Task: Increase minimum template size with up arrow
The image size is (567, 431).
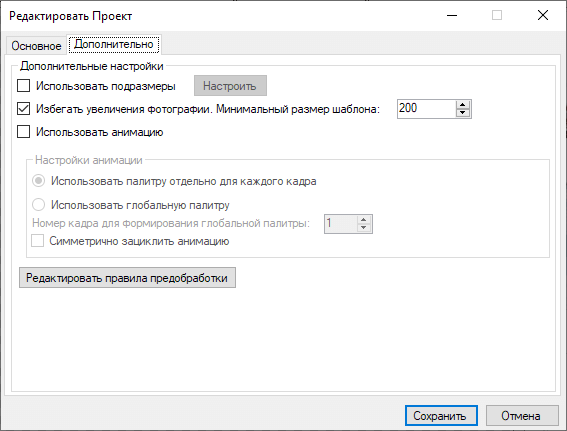Action: (x=462, y=105)
